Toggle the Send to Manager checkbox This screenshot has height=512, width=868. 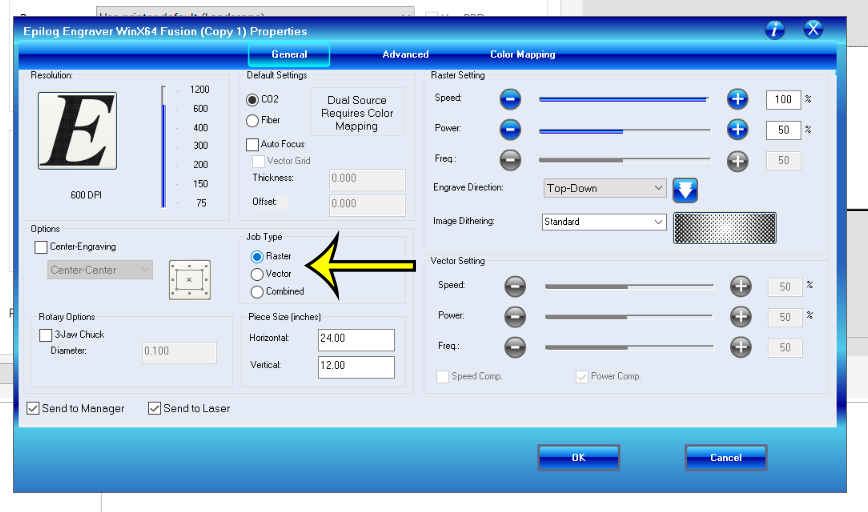[33, 408]
